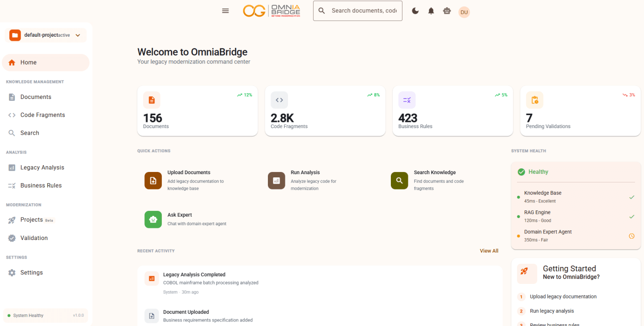Toggle the hamburger sidebar menu

pos(225,11)
